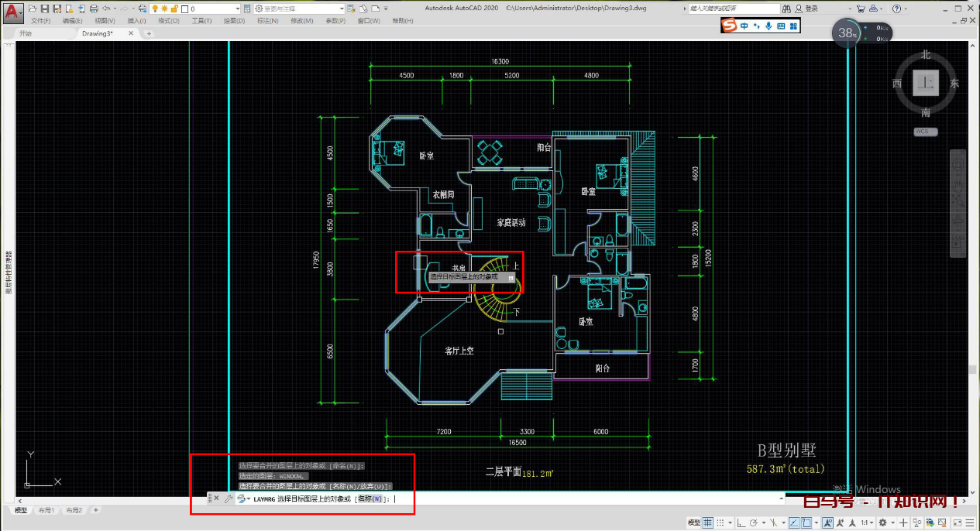Toggle polar tracking on
Image resolution: width=980 pixels, height=531 pixels.
754,522
